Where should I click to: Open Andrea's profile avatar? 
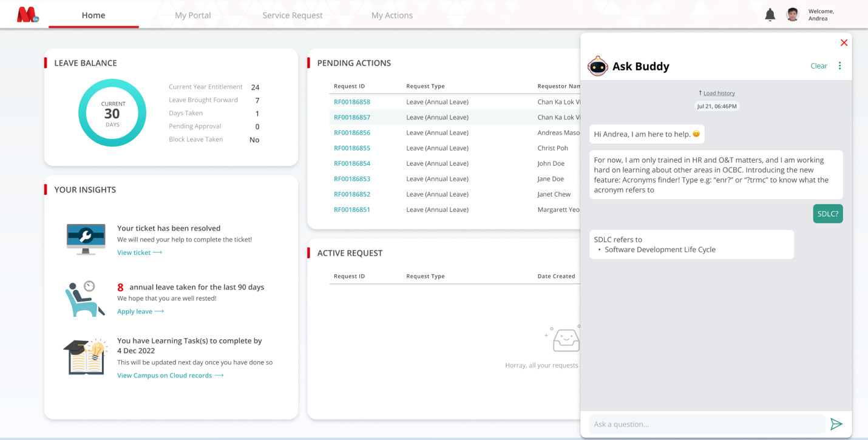click(x=793, y=14)
